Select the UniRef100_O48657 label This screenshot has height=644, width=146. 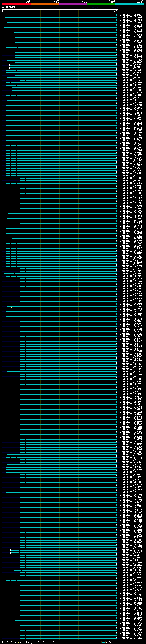[131, 422]
